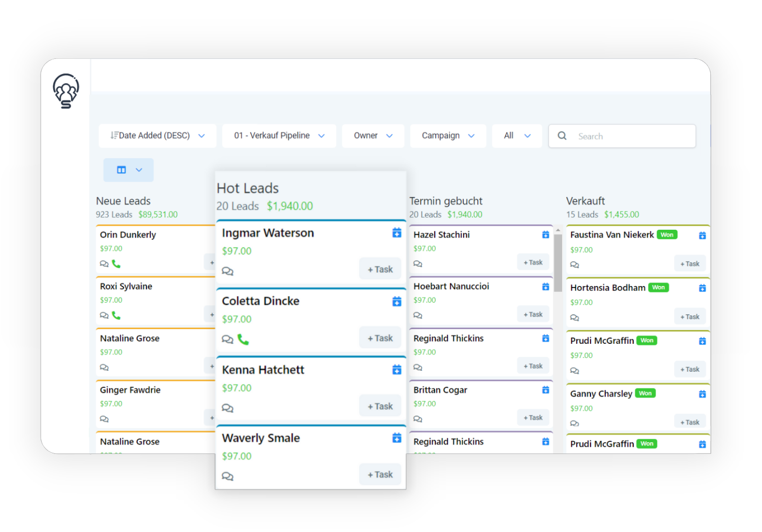Click the Won badge on Faustina Van Niekerk

(x=667, y=235)
